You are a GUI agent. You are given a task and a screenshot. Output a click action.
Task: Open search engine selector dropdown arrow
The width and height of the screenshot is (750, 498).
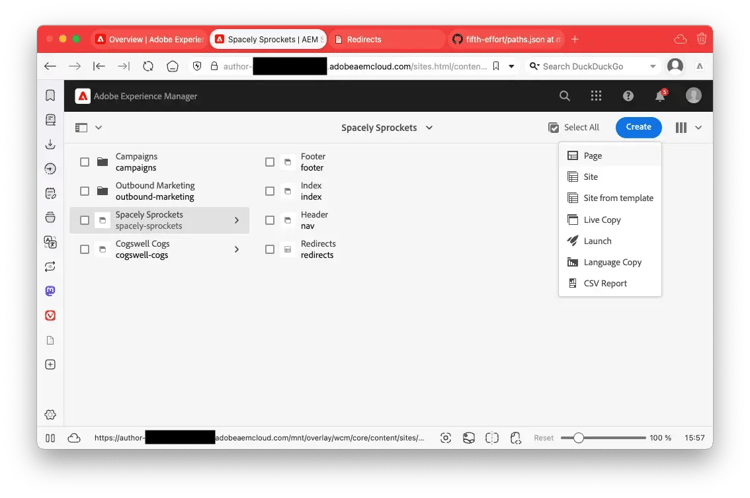click(653, 66)
